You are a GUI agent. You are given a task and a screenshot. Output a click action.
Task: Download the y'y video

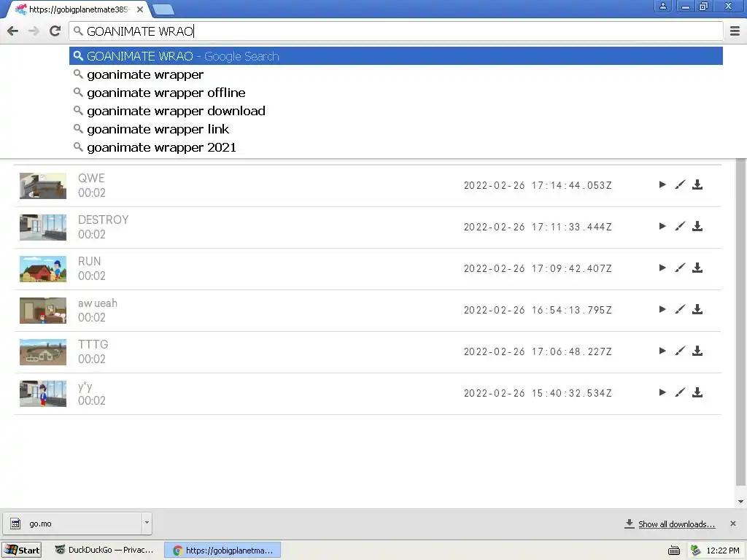click(x=697, y=392)
